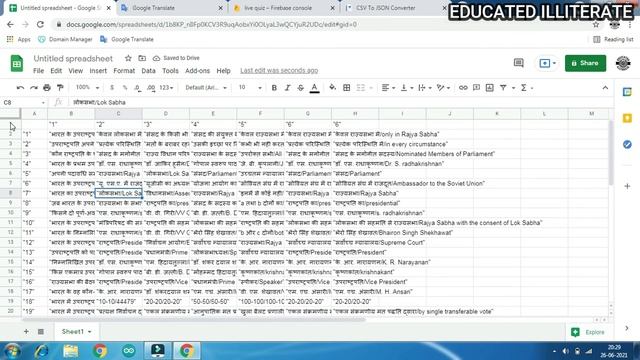This screenshot has width=640, height=360.
Task: Open the Format menu
Action: (x=124, y=71)
